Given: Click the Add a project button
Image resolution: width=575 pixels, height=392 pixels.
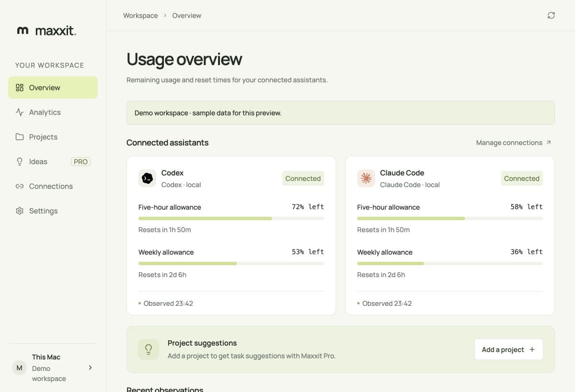Looking at the screenshot, I should 508,349.
